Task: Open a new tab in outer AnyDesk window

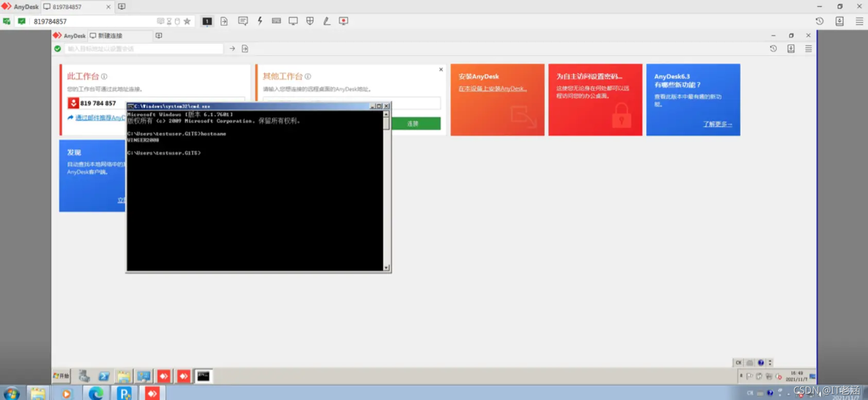Action: point(122,7)
